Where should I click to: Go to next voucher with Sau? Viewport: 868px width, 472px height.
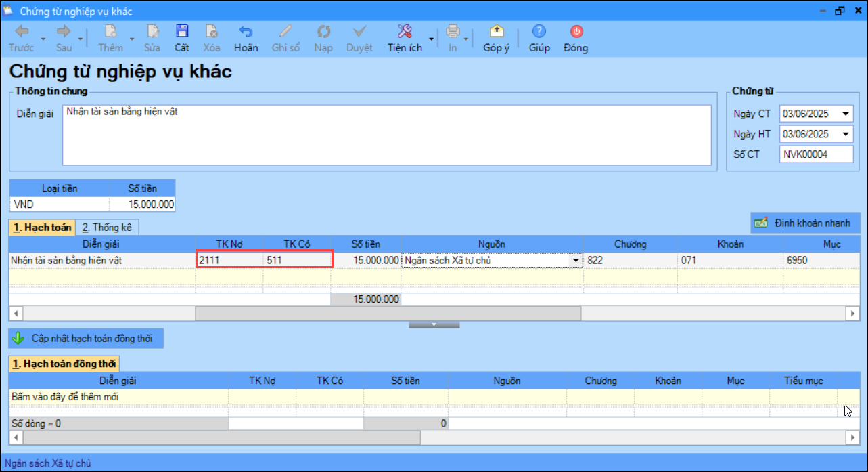click(64, 39)
